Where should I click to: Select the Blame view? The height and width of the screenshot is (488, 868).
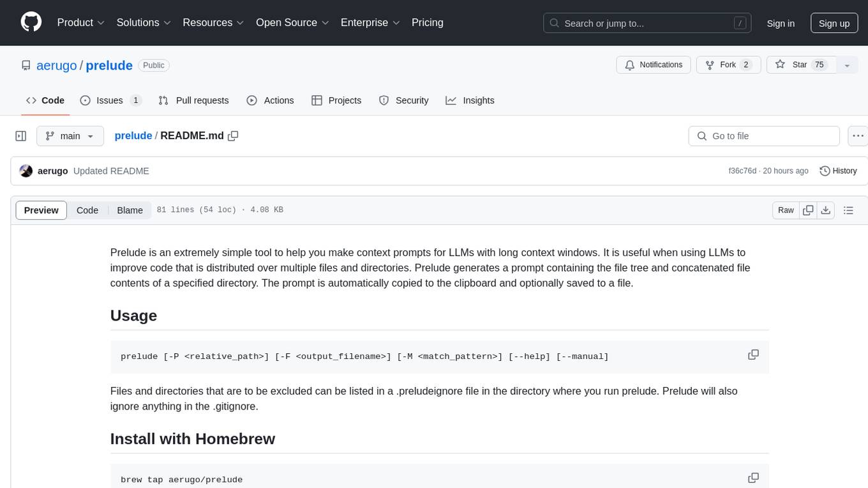point(130,210)
